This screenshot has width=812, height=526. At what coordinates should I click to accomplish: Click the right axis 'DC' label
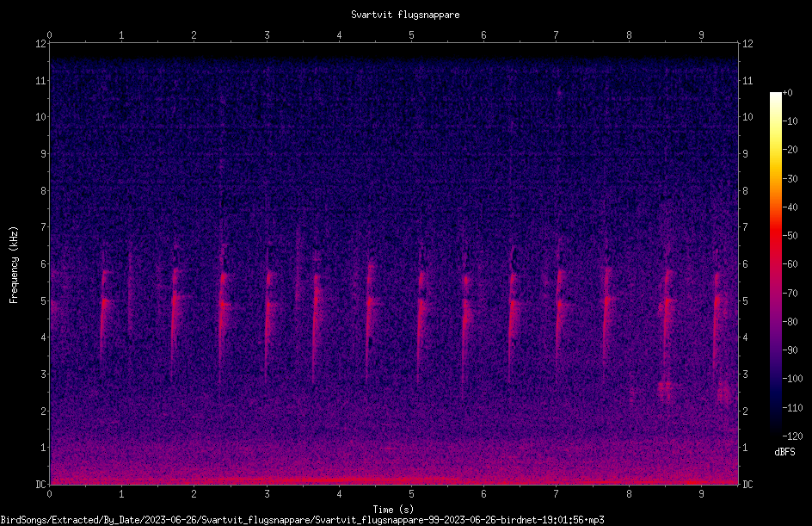pos(747,484)
